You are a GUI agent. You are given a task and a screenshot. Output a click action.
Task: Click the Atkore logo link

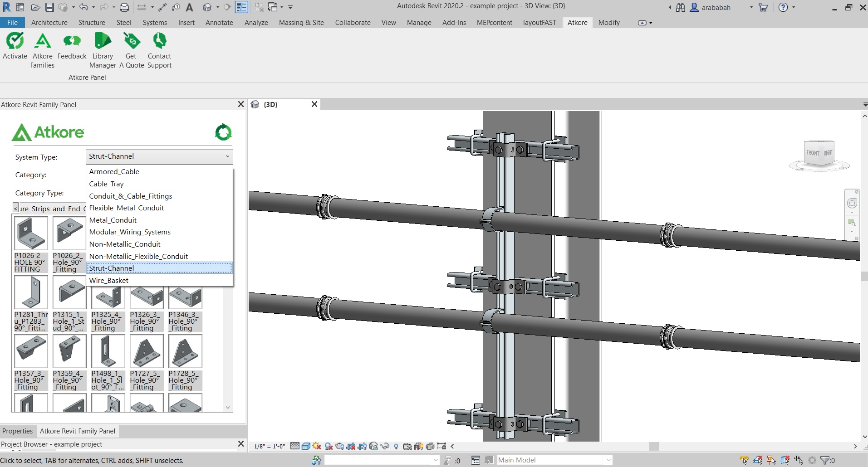[47, 132]
